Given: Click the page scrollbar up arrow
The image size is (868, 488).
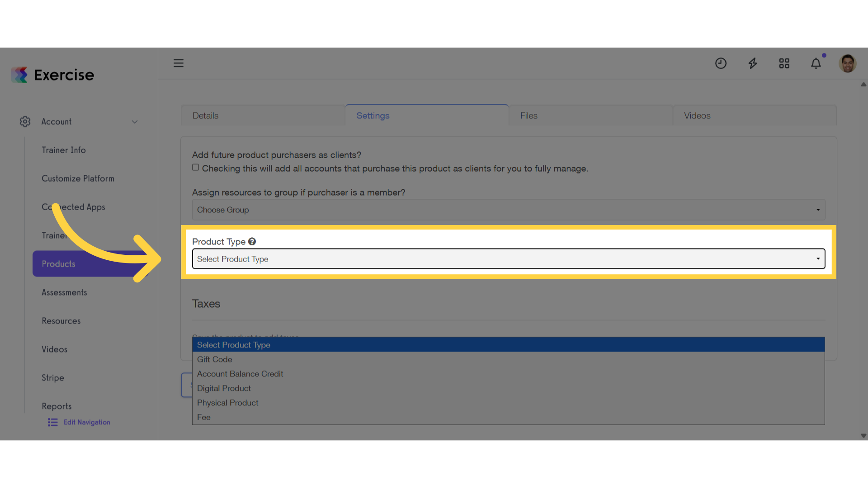Looking at the screenshot, I should 863,84.
